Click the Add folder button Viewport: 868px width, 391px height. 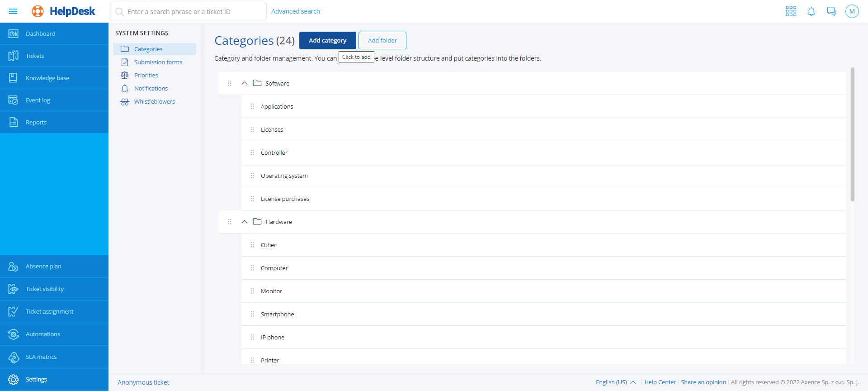[x=382, y=40]
